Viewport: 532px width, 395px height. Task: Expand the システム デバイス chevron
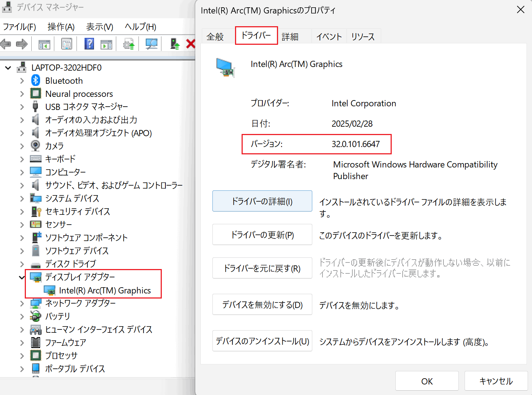[22, 198]
